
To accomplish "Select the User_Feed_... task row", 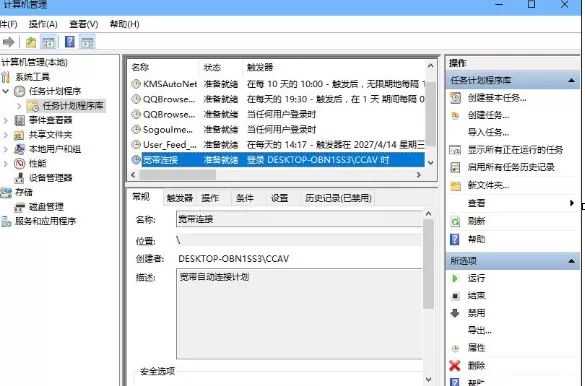I will coord(277,145).
